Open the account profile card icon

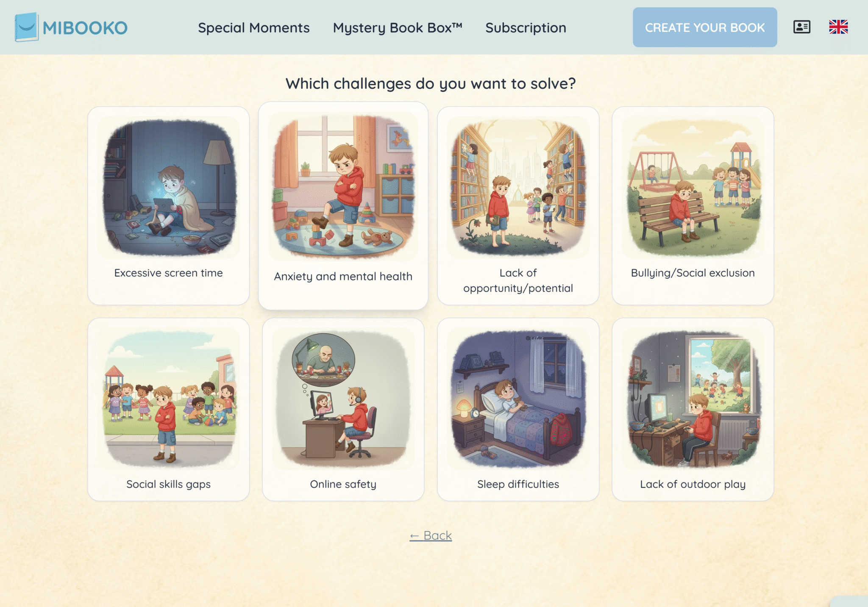802,27
